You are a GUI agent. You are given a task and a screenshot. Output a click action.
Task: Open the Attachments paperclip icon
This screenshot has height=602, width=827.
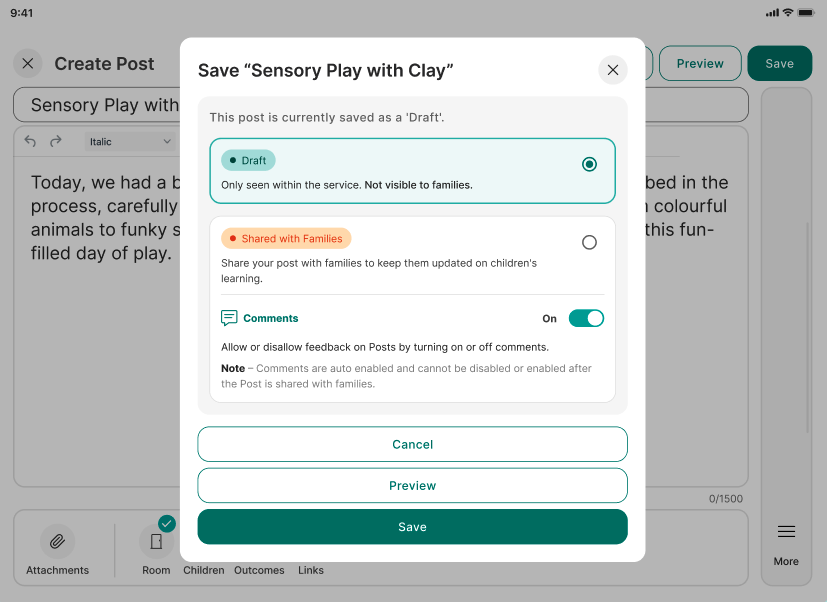(x=57, y=541)
